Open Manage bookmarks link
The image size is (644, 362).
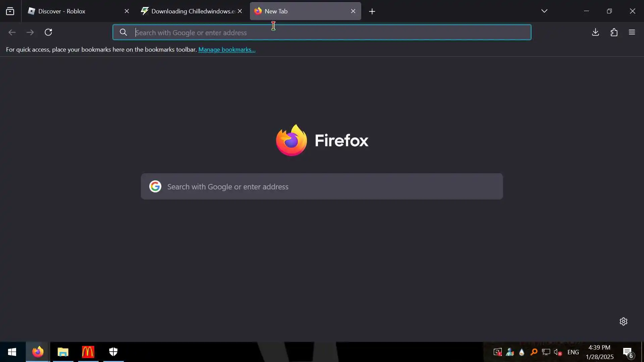coord(227,50)
